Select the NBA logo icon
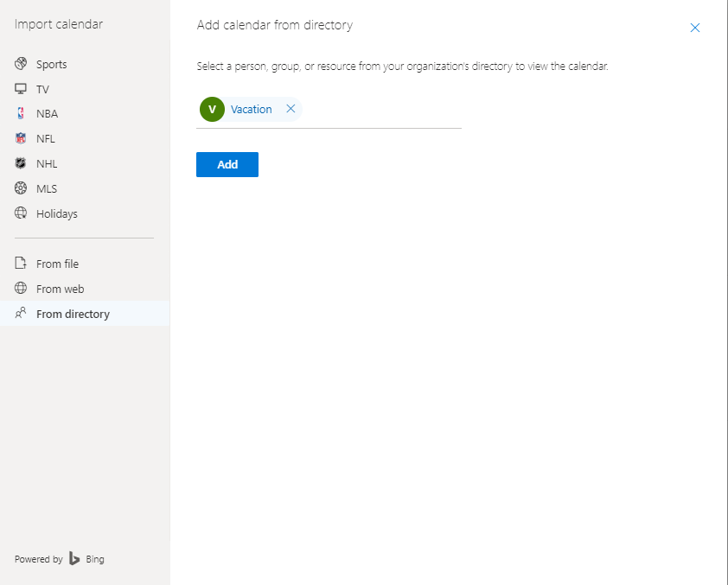728x585 pixels. (21, 113)
